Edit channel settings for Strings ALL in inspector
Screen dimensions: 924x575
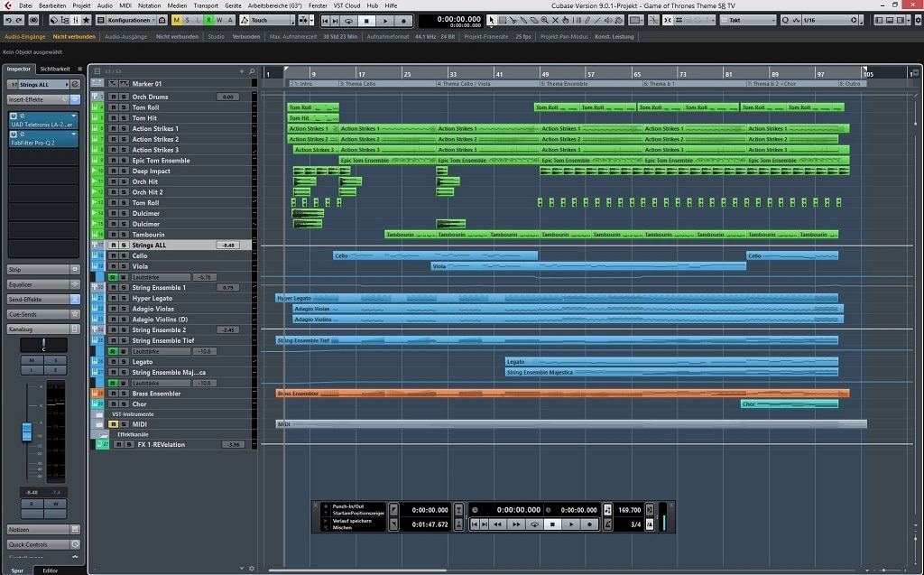(x=75, y=84)
